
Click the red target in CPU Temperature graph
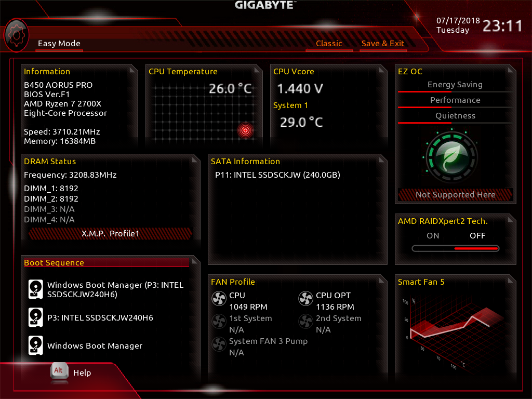coord(245,130)
